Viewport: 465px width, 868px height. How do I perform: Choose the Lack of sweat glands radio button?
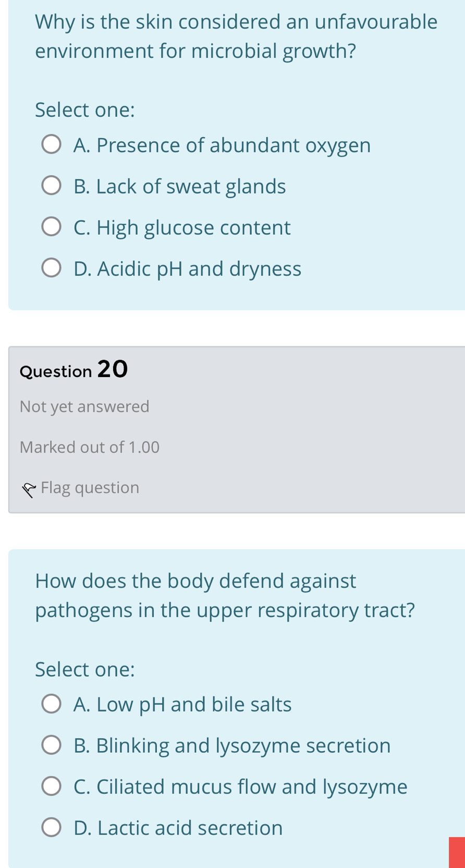pyautogui.click(x=51, y=186)
